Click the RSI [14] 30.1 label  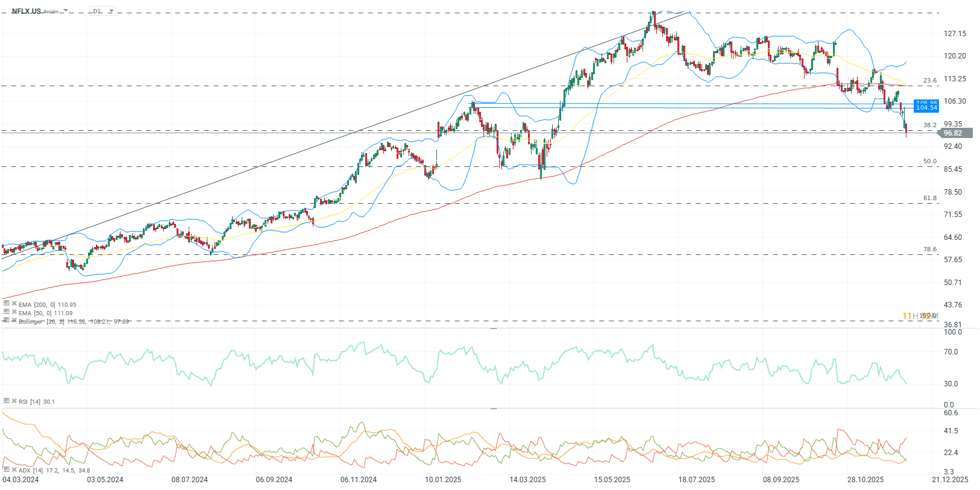click(37, 401)
